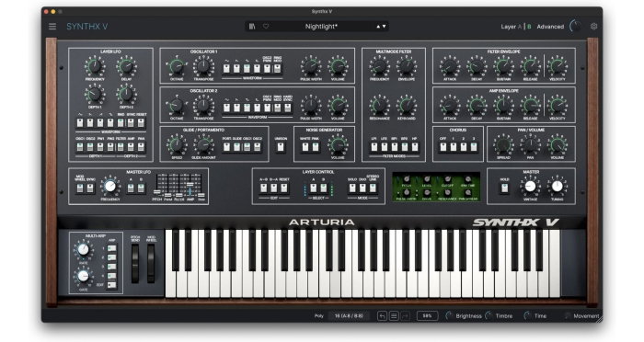Click the main output volume knob in header
Screen dimensions: 644x342
[x=575, y=27]
